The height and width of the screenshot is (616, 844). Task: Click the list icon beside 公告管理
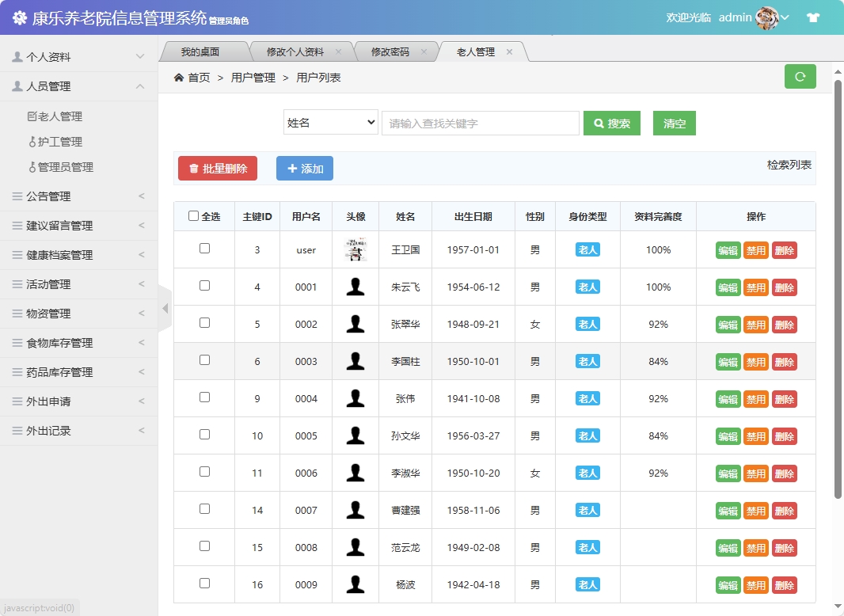(18, 196)
